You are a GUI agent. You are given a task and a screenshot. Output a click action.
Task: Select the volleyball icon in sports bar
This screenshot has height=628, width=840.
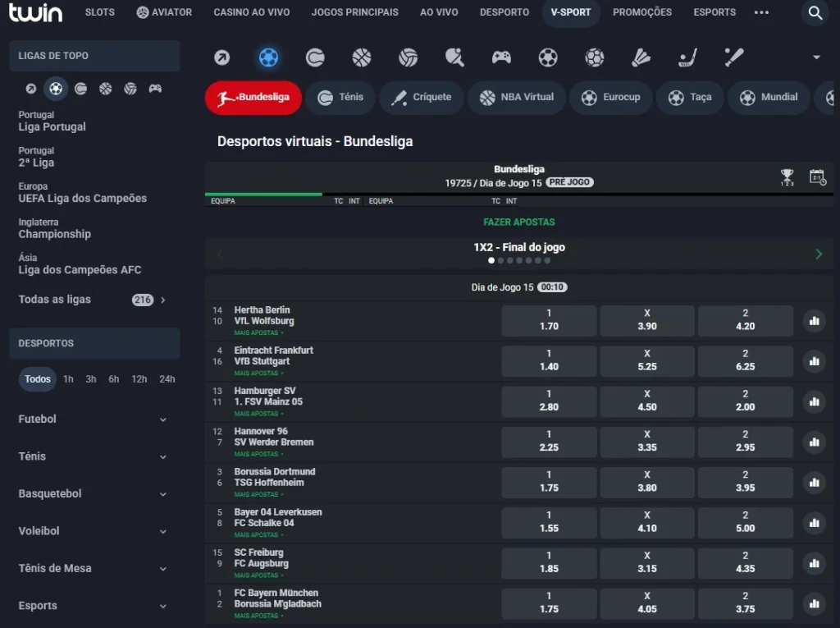tap(409, 57)
